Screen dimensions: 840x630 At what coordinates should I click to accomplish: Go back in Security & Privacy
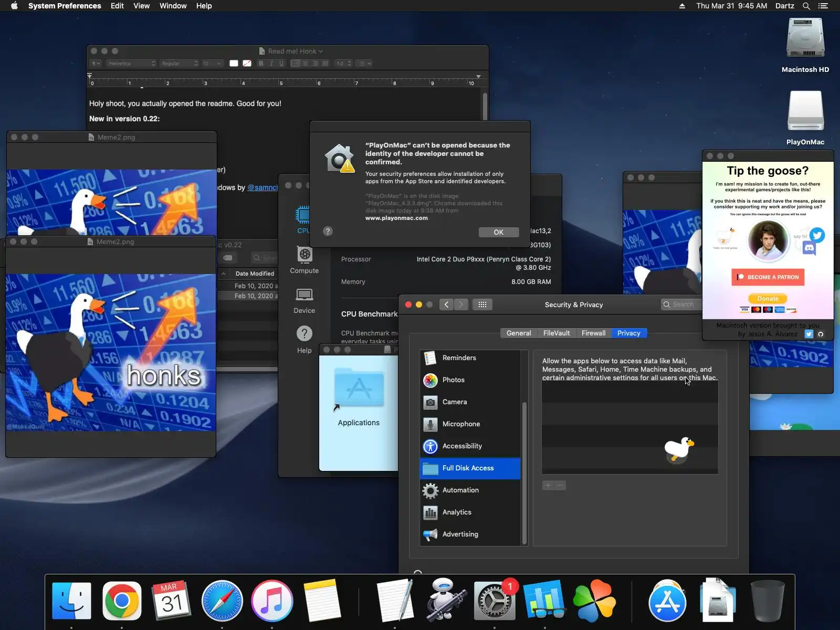point(446,304)
